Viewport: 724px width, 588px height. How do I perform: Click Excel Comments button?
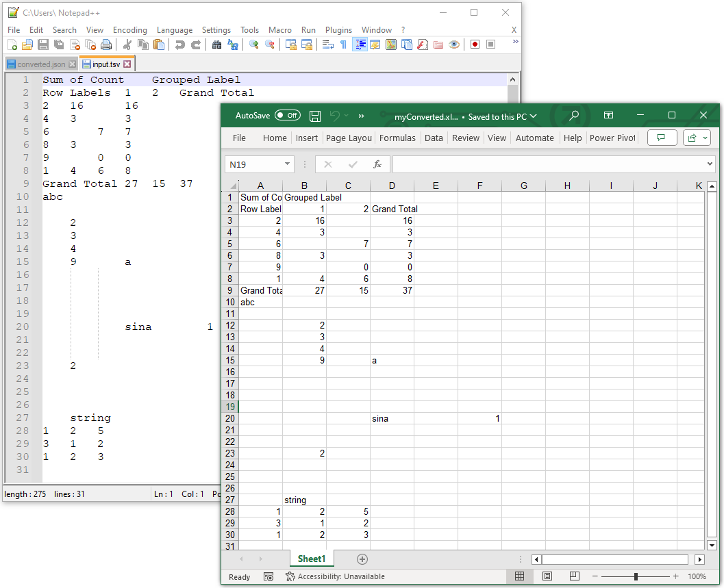[662, 138]
